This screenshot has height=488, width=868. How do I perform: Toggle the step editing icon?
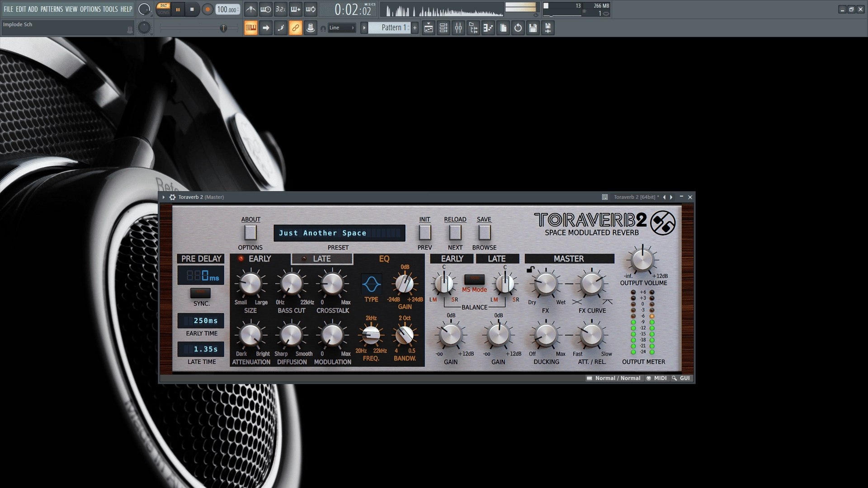tap(281, 28)
